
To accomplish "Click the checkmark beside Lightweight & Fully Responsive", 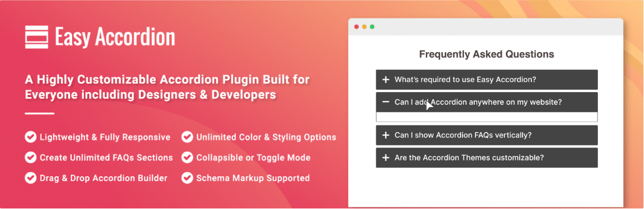I will click(x=31, y=137).
